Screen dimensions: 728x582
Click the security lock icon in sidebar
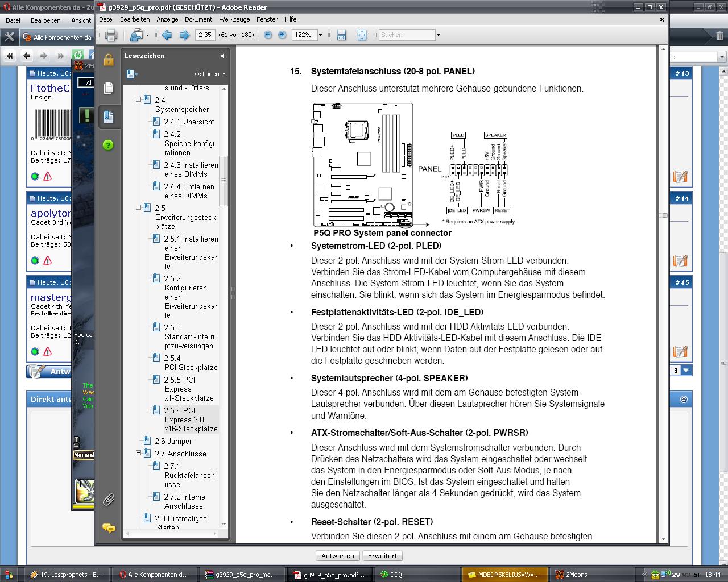pyautogui.click(x=109, y=60)
